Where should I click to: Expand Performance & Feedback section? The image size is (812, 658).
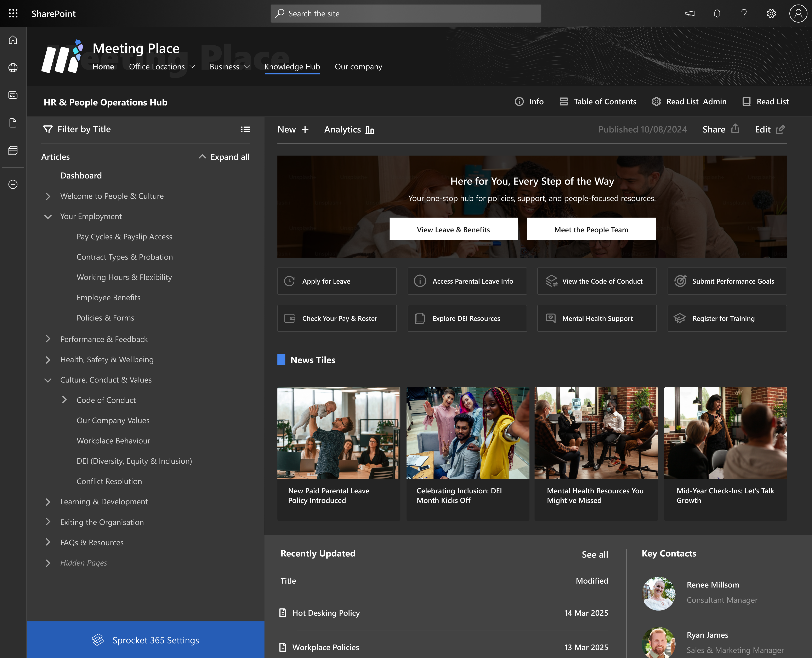pyautogui.click(x=48, y=339)
